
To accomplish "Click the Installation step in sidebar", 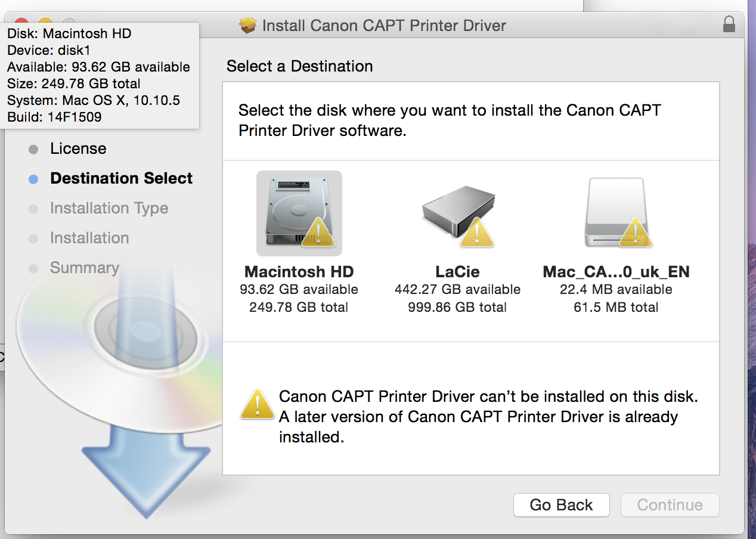I will (x=89, y=238).
